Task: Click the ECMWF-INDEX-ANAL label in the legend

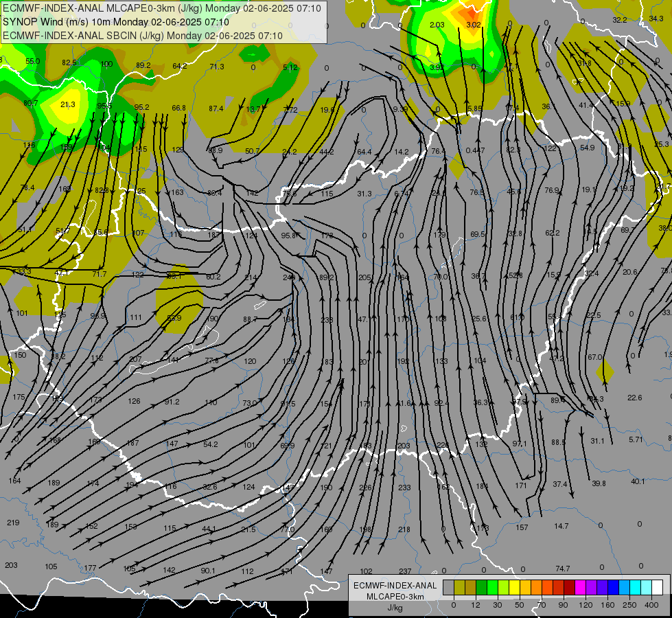Action: click(395, 586)
